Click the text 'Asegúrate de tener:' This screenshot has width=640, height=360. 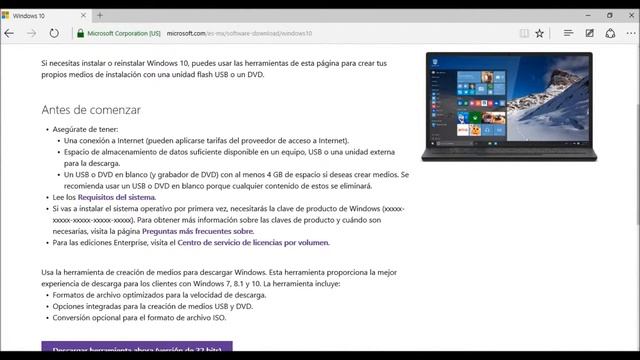pos(85,129)
